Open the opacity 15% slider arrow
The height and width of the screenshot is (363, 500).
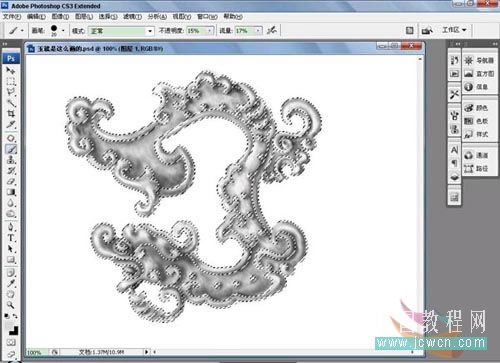tap(210, 31)
